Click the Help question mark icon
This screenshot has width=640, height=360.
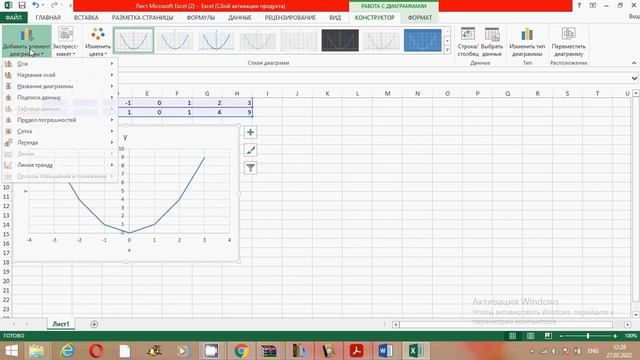(579, 5)
